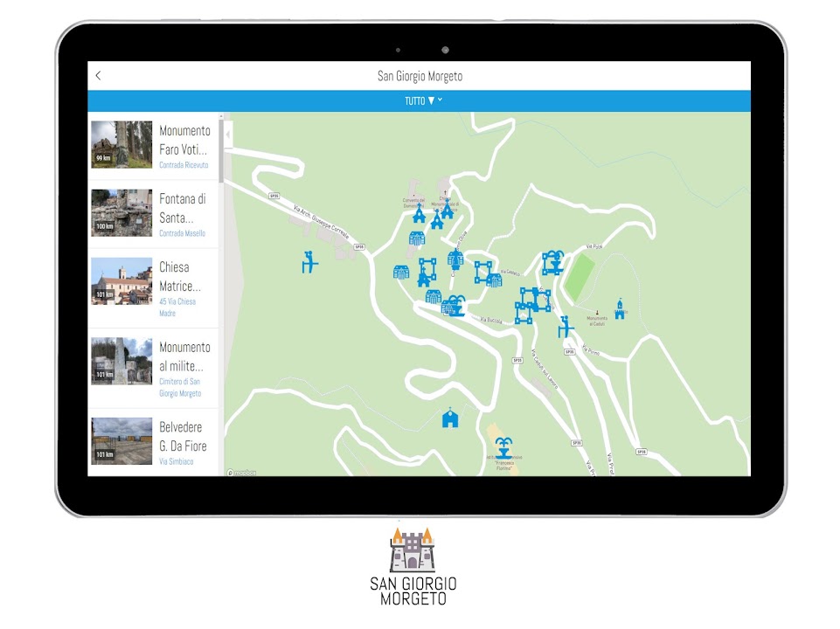Click church marker near Monumento ai Caduti

(620, 308)
